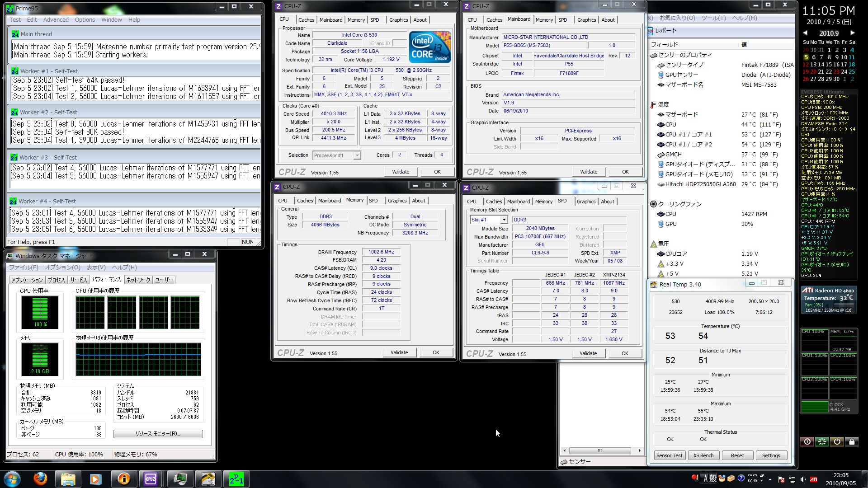
Task: Switch to Task Manager ネットワーク tab
Action: tap(138, 280)
